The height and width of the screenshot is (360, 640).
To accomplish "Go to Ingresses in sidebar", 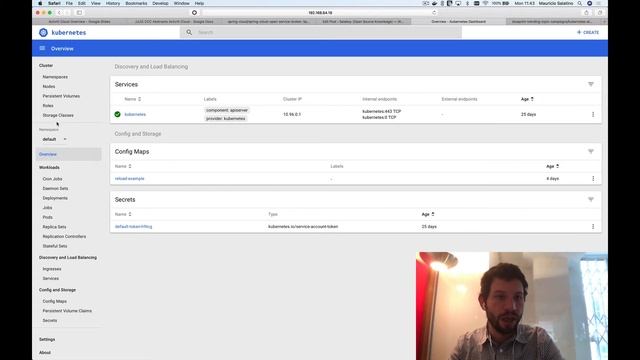I will (x=52, y=269).
